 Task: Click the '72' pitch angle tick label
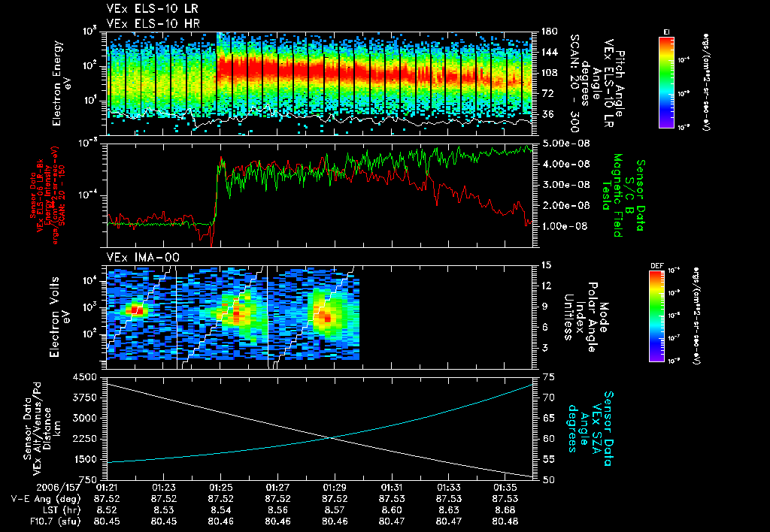[x=546, y=93]
